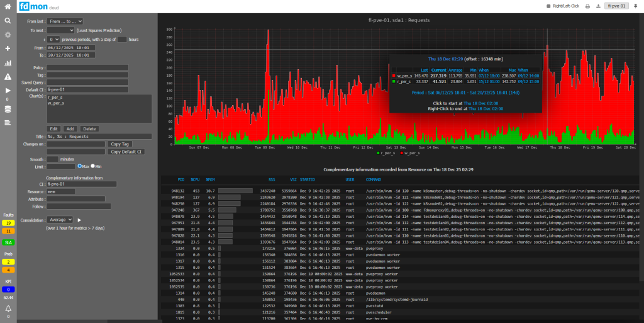Image resolution: width=644 pixels, height=323 pixels.
Task: Click the download icon in the top bar
Action: [597, 6]
